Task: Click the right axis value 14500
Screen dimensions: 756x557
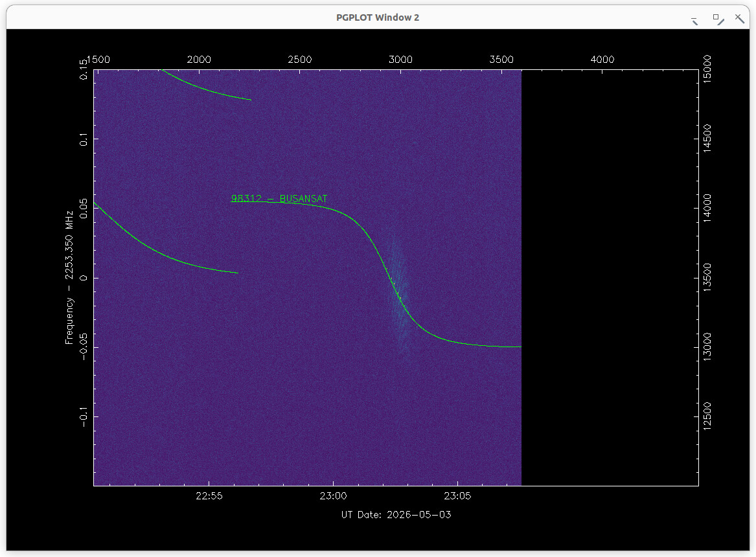Action: [707, 139]
